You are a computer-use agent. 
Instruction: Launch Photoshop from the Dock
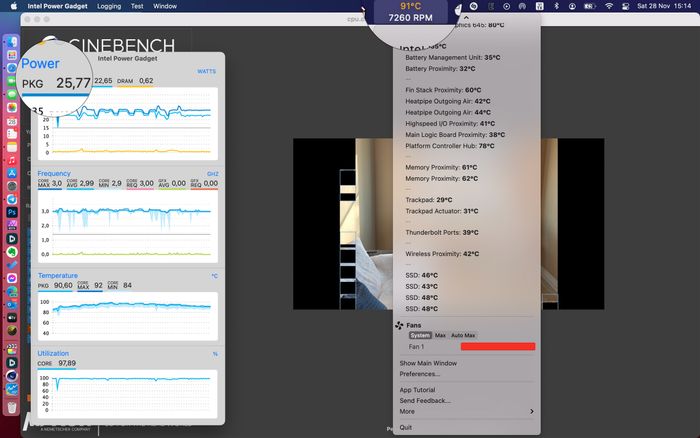pyautogui.click(x=12, y=212)
